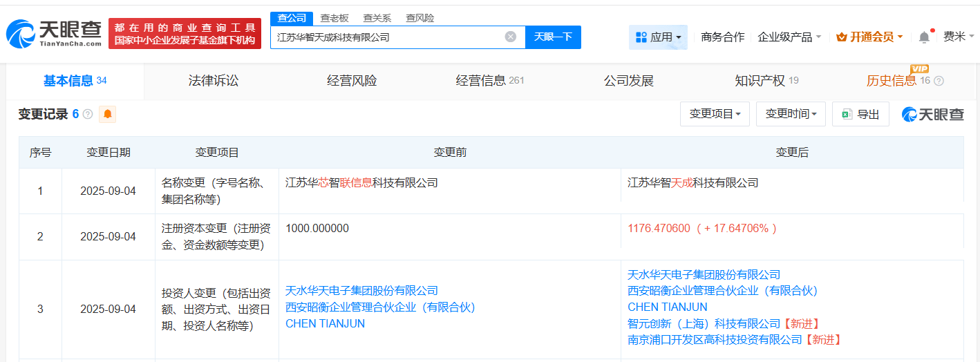Image resolution: width=980 pixels, height=362 pixels.
Task: Clear the search box with X icon
Action: click(x=510, y=37)
